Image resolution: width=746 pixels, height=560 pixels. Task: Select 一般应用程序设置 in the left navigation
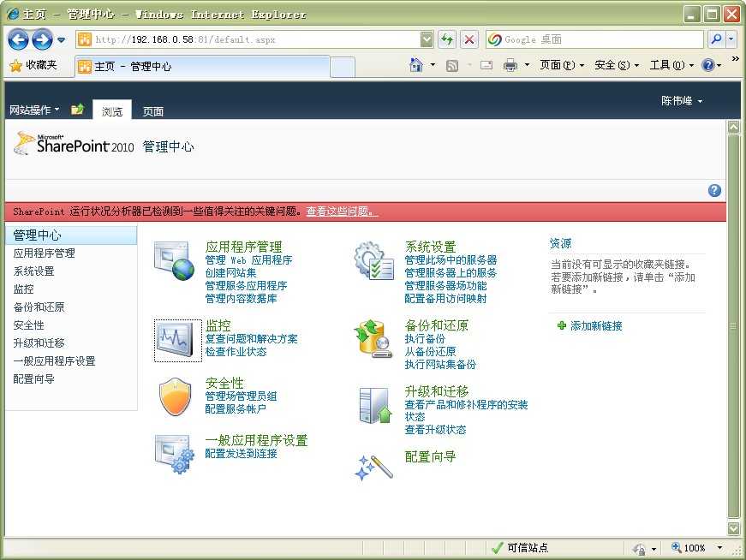tap(54, 361)
